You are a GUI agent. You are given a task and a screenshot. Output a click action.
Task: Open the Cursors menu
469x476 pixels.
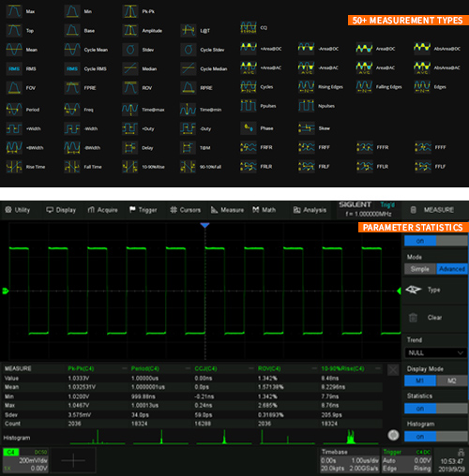coord(186,210)
